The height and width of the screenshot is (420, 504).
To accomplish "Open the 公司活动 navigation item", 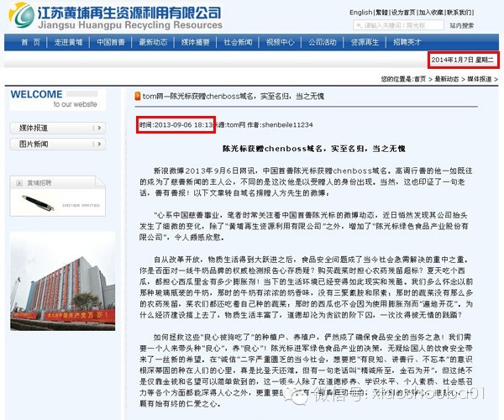I will (323, 42).
